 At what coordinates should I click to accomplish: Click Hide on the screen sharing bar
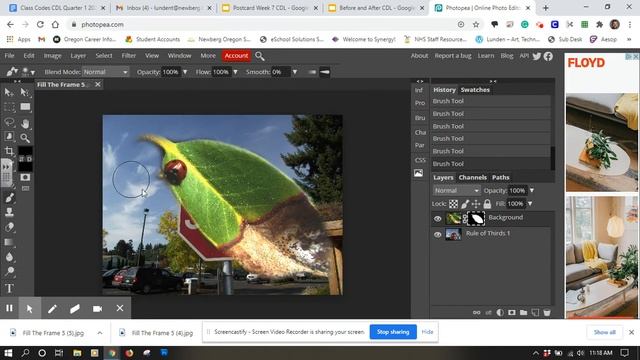tap(427, 332)
